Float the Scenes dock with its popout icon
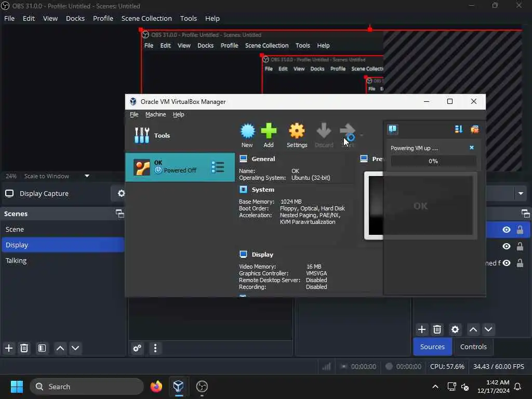 [x=120, y=214]
